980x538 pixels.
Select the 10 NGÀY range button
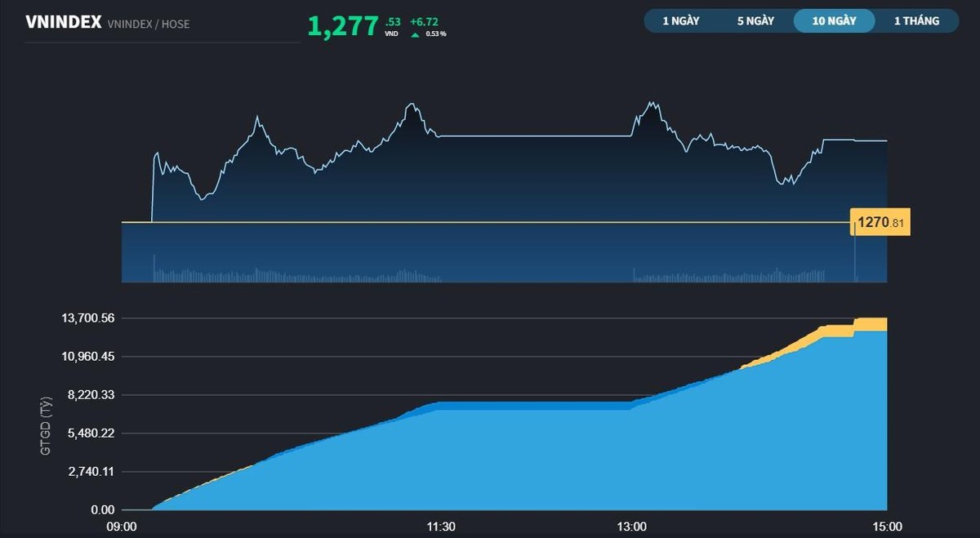pyautogui.click(x=834, y=20)
